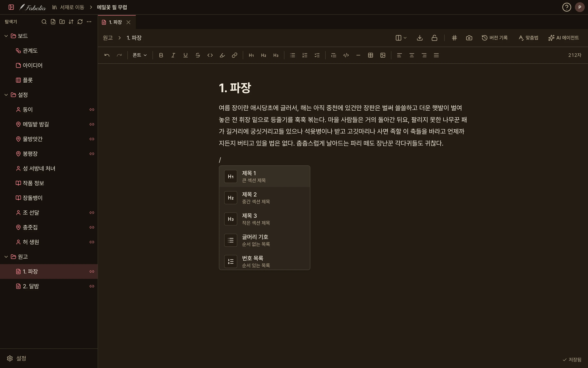Viewport: 588px width, 368px height.
Task: Collapse the 원고 folder
Action: click(6, 257)
